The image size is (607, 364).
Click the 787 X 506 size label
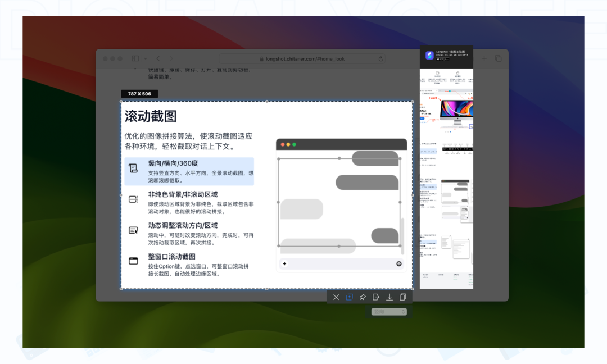[x=139, y=94]
